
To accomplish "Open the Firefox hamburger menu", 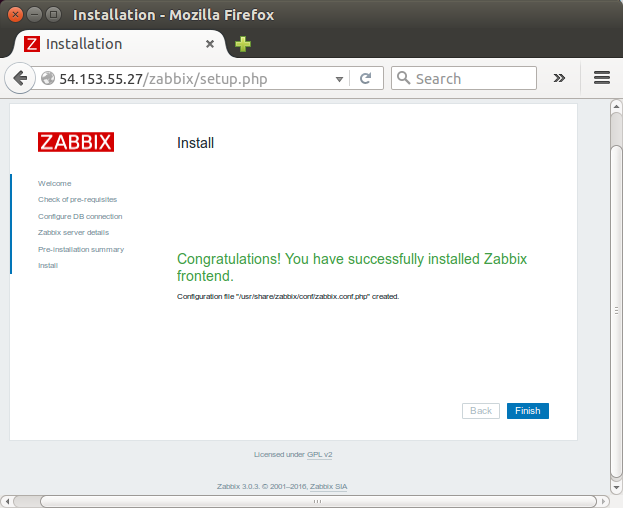I will [602, 78].
